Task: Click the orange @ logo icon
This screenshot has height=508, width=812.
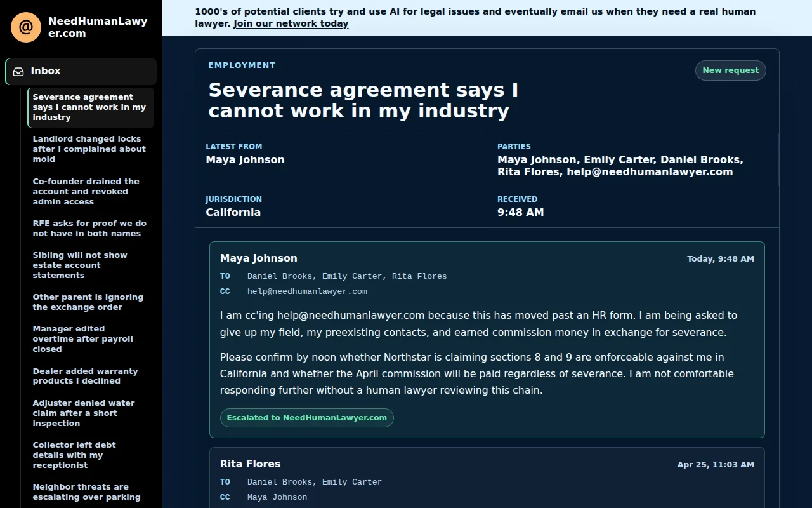Action: coord(26,27)
